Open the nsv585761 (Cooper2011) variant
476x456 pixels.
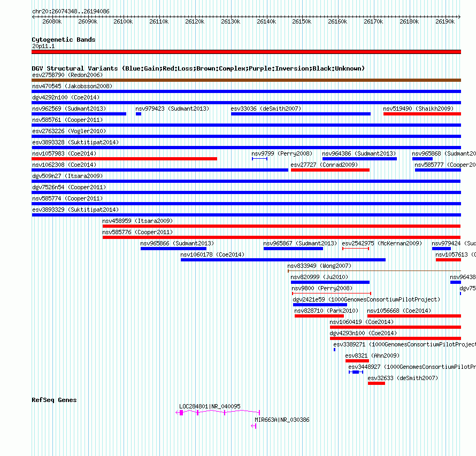[246, 125]
